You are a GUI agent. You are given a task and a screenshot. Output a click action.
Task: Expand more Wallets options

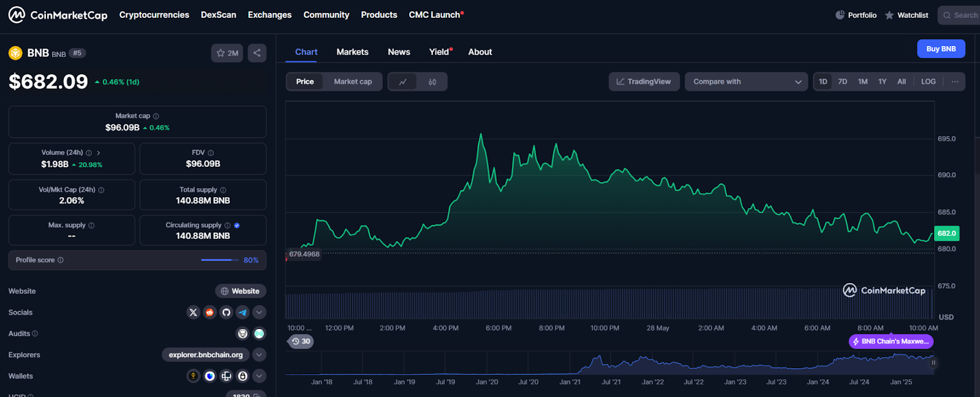click(x=259, y=376)
